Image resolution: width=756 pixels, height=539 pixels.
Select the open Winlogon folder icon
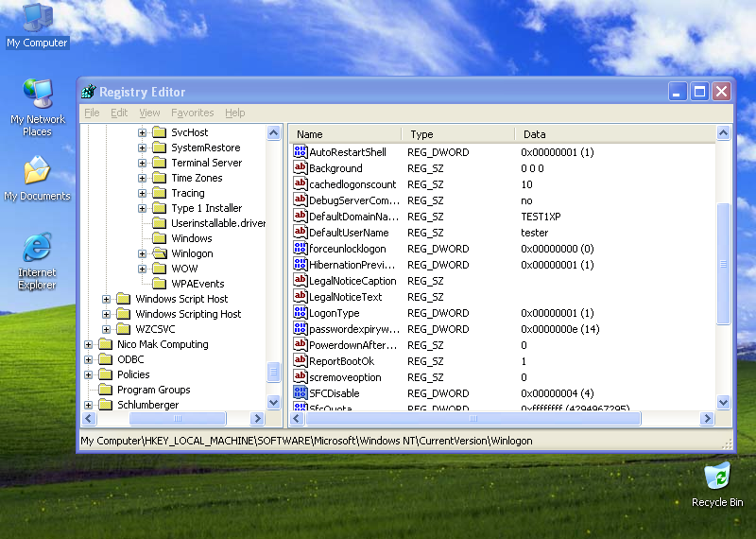click(x=159, y=253)
